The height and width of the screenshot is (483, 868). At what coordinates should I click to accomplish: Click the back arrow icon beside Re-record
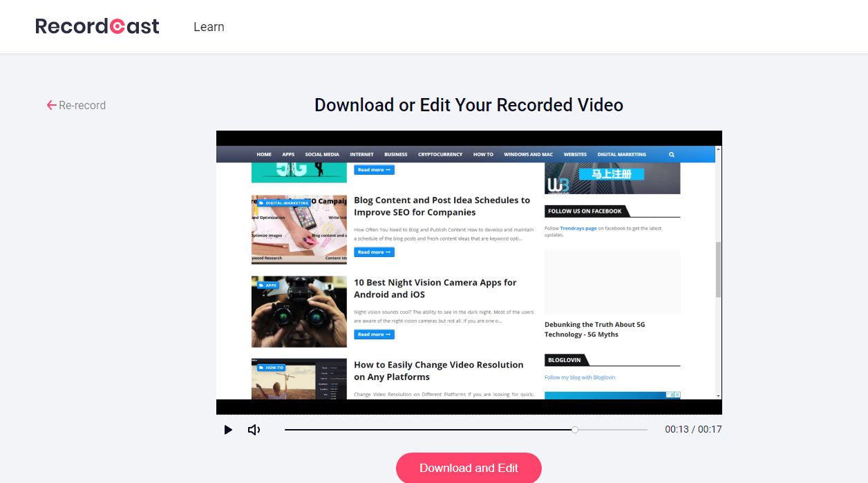(51, 105)
